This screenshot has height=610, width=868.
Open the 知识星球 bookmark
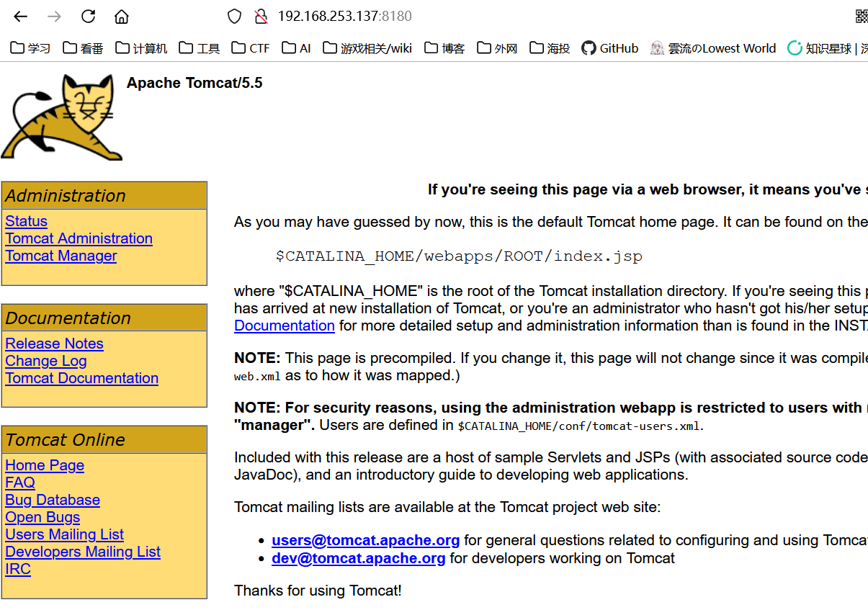pos(828,48)
